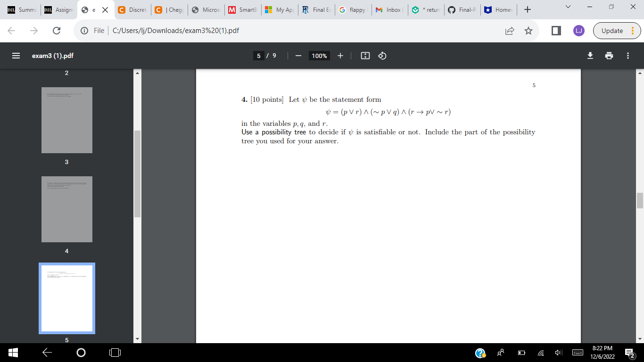Reload the current page
The image size is (644, 362).
56,31
